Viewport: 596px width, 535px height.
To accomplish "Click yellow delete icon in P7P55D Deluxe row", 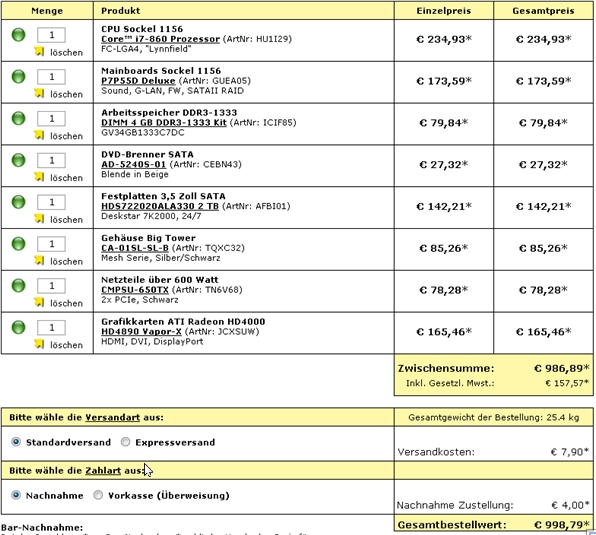I will tap(39, 93).
